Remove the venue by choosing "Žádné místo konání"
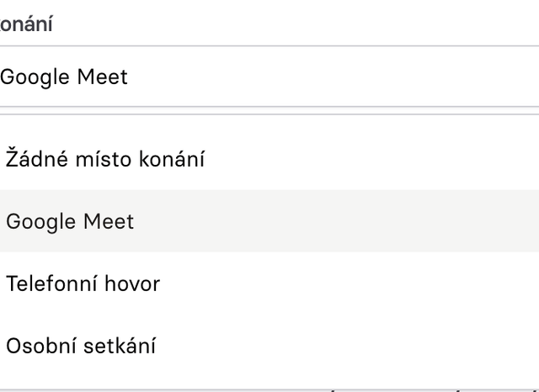 [x=105, y=159]
